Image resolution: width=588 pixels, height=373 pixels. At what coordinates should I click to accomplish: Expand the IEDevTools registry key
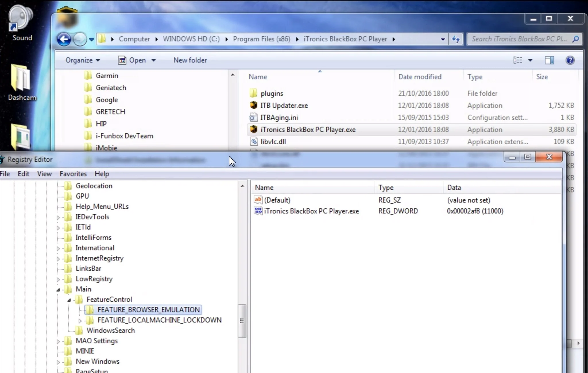tap(58, 217)
